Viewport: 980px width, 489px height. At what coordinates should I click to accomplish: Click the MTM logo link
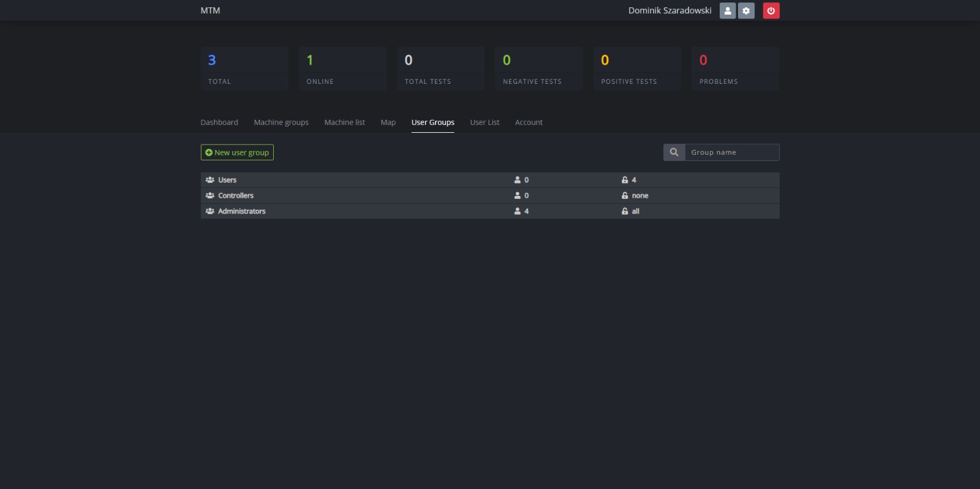point(210,10)
